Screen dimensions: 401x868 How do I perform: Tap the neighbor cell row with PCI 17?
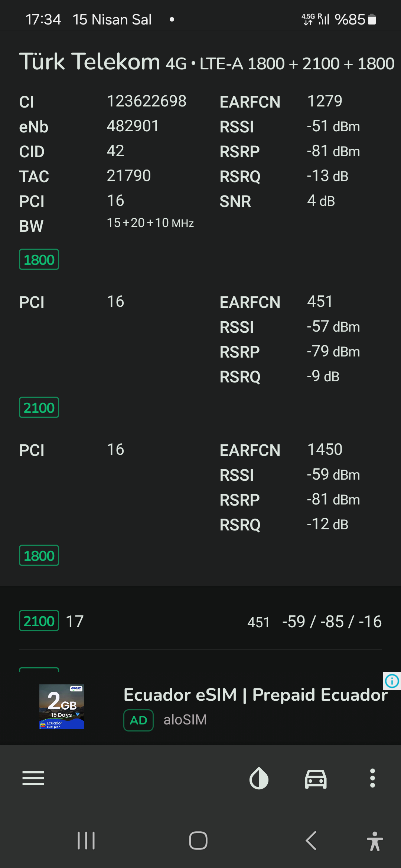(200, 621)
